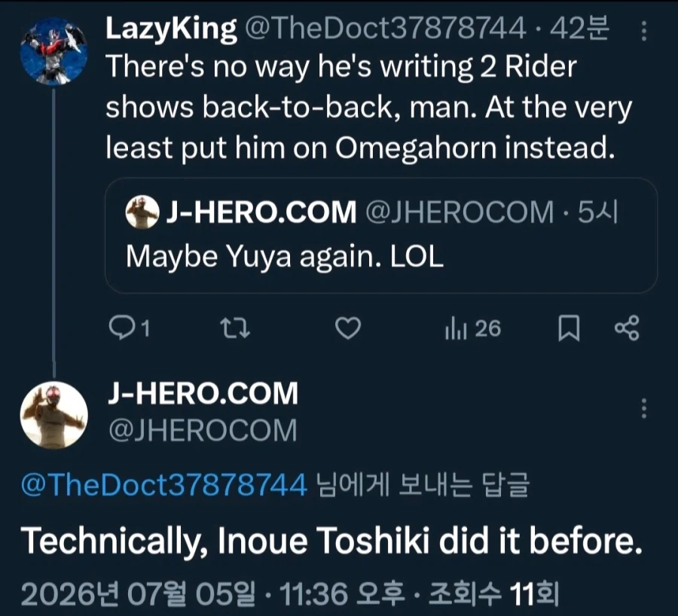Screen dimensions: 678x616
Task: Open the @JHEROCOM handle under the reply name
Action: point(203,431)
